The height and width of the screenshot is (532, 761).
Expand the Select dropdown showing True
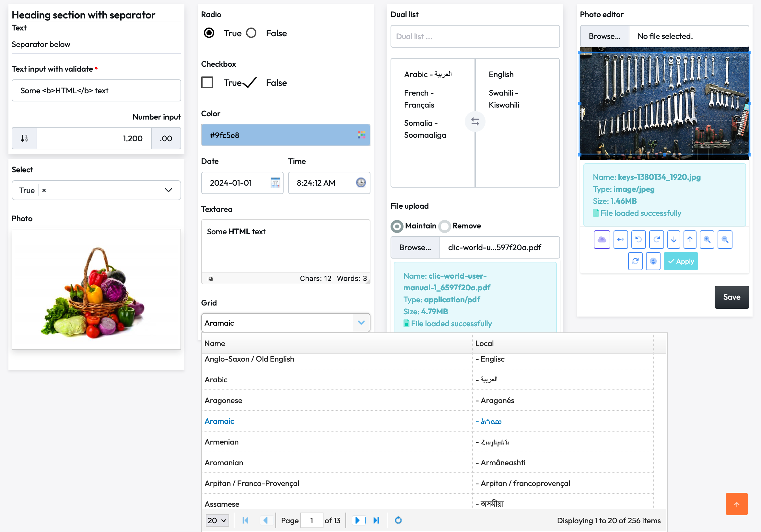click(169, 190)
